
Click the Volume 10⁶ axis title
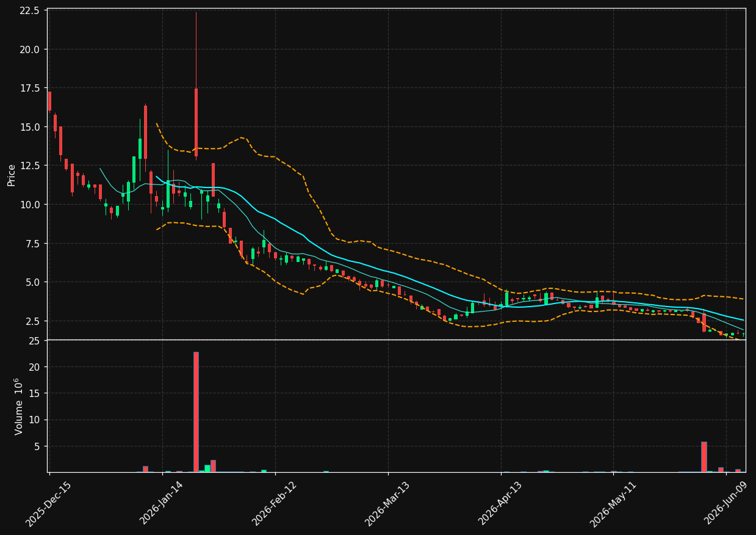click(18, 406)
